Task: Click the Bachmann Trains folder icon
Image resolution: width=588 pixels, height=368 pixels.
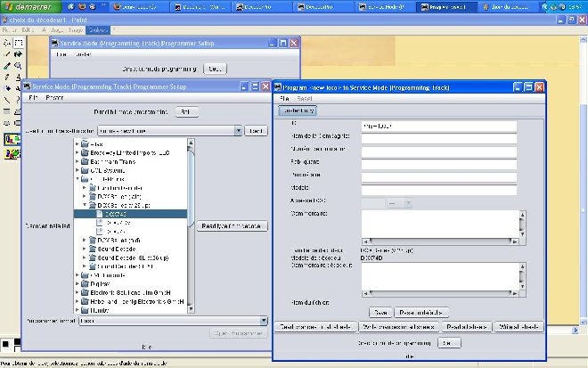Action: pos(86,161)
